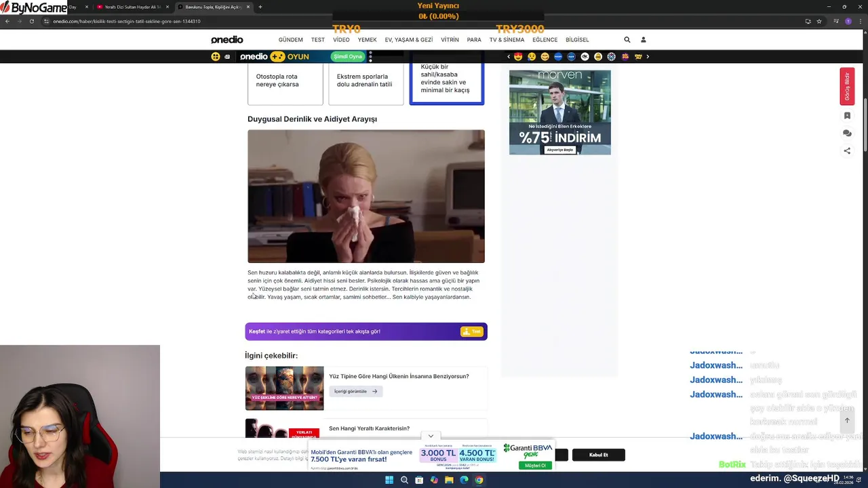
Task: Open the EV, YAŞAM & GEZİ menu item
Action: (409, 40)
